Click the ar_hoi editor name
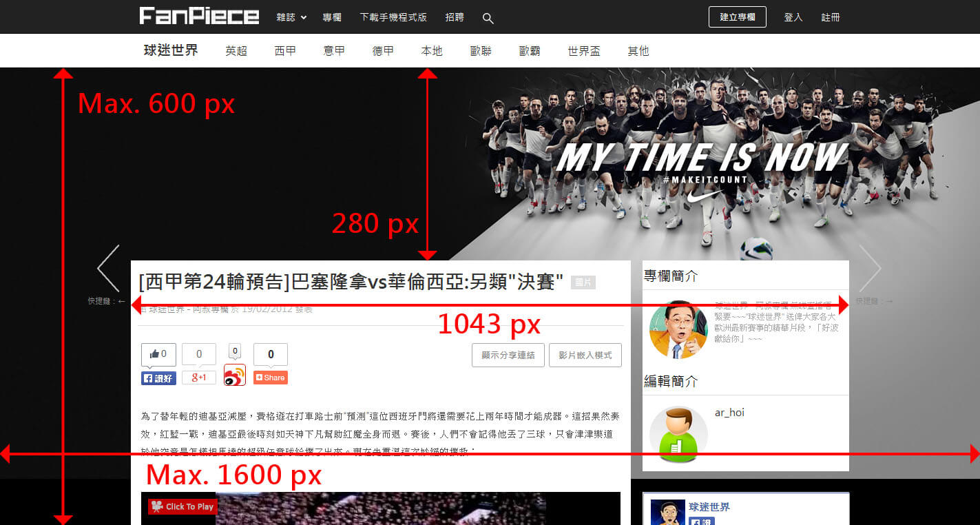The height and width of the screenshot is (525, 980). click(729, 413)
